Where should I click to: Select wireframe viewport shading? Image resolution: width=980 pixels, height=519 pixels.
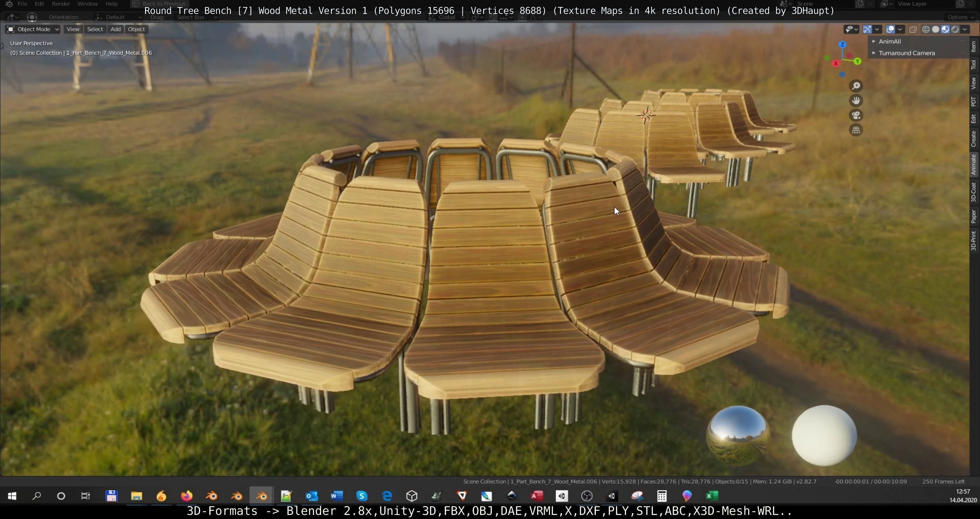tap(926, 29)
